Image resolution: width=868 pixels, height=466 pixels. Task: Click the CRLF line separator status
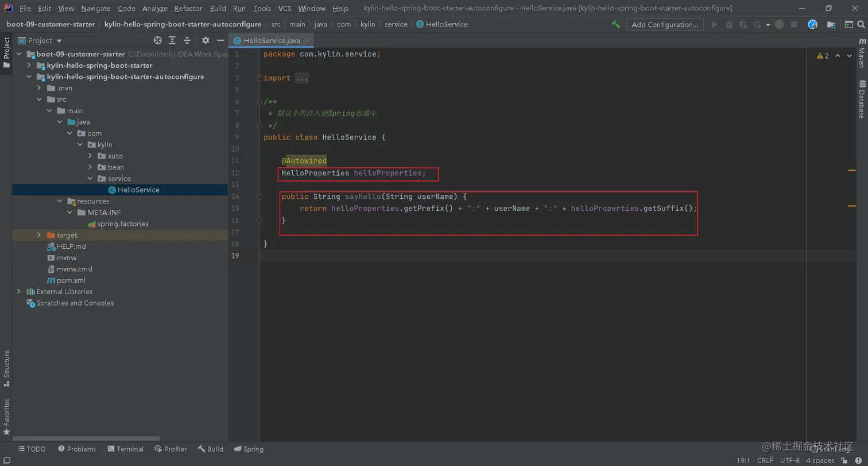coord(765,460)
